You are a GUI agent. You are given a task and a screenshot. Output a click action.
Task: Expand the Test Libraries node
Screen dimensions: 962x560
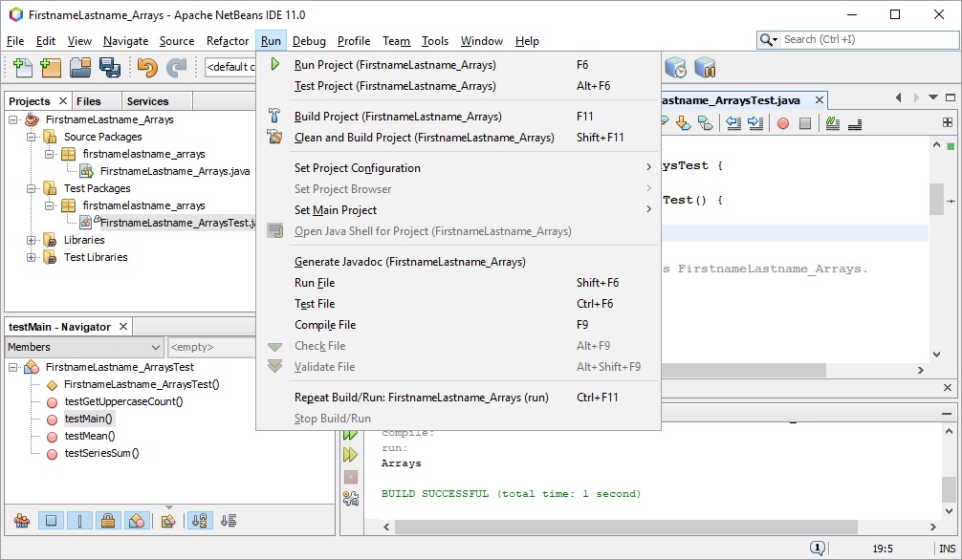click(31, 257)
